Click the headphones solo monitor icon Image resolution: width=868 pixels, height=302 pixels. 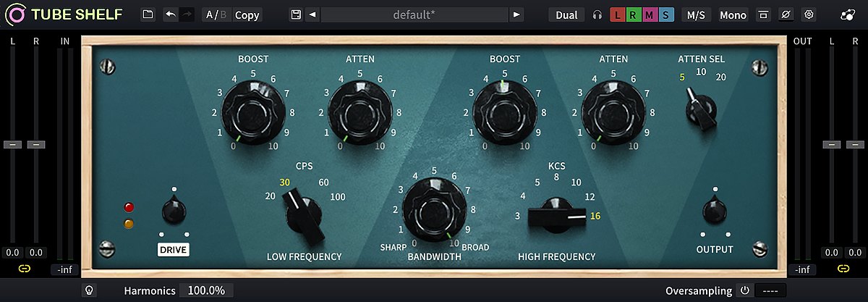(x=597, y=14)
